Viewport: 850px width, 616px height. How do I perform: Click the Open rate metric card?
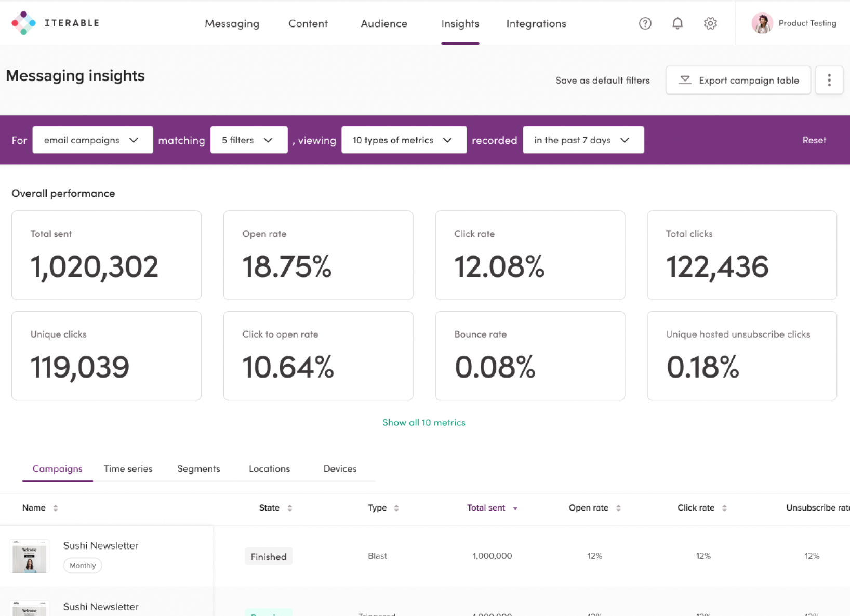tap(318, 255)
